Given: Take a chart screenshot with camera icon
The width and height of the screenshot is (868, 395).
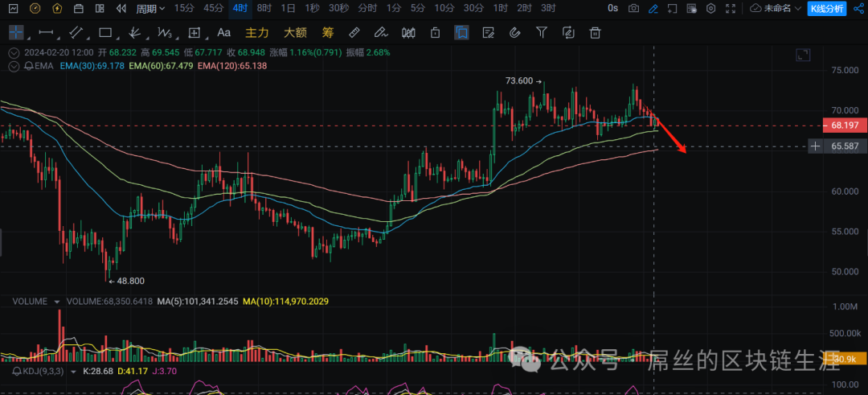Looking at the screenshot, I should (634, 8).
